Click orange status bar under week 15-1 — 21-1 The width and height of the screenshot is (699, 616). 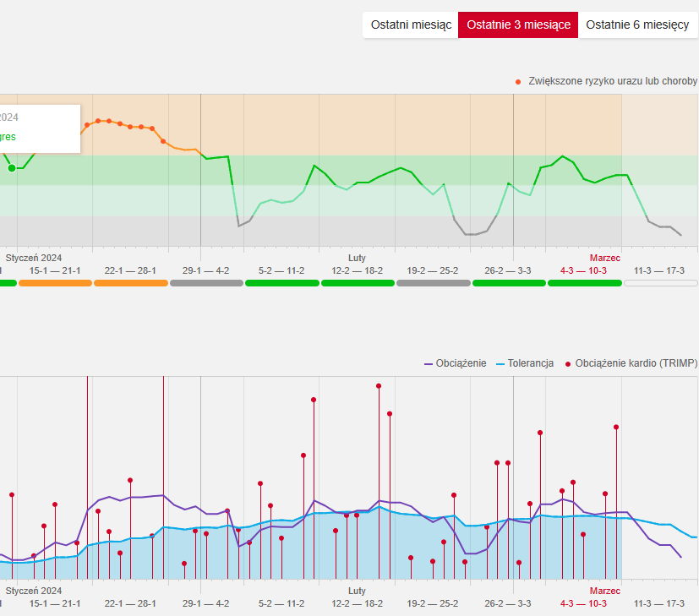tap(55, 283)
